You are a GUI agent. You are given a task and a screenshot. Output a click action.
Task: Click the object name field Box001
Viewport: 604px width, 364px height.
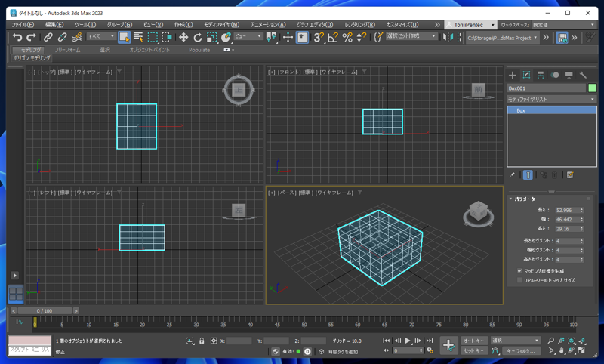point(546,88)
